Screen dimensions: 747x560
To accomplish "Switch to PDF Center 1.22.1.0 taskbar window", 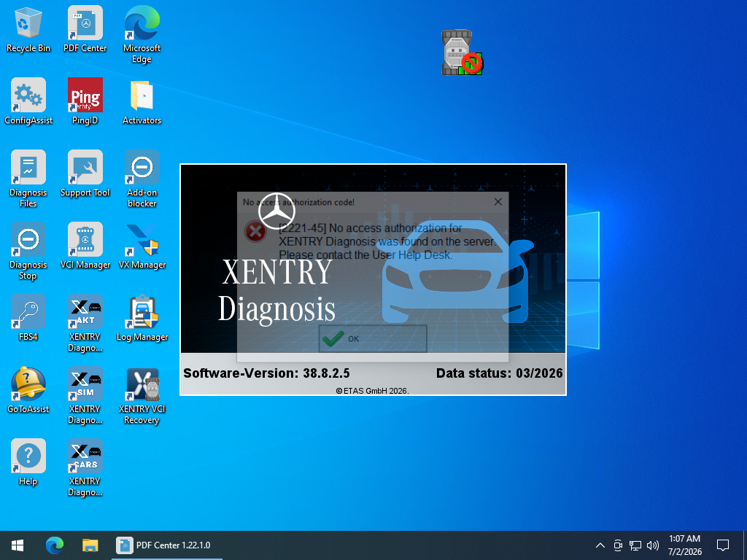I will (167, 545).
